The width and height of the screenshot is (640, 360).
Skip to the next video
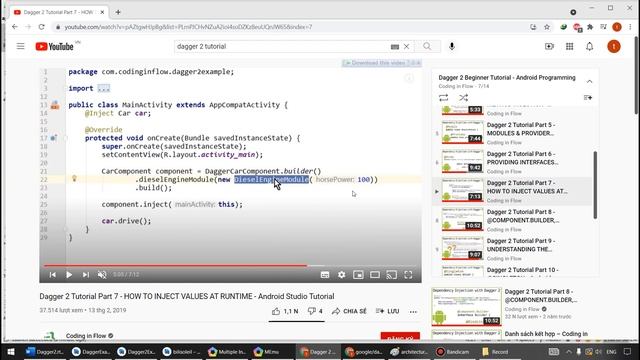(x=85, y=275)
